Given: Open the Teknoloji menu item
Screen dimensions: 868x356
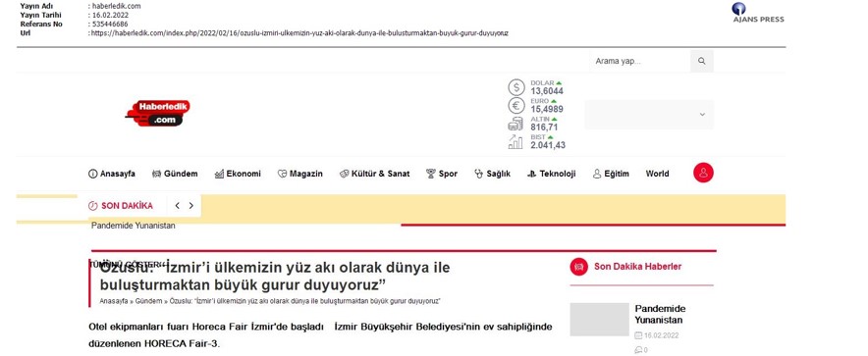Looking at the screenshot, I should pos(552,174).
